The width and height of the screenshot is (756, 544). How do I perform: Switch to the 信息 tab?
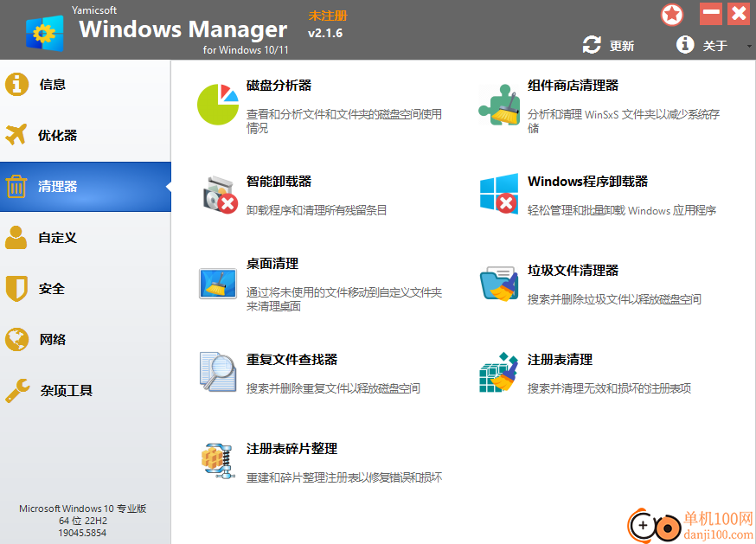(x=86, y=85)
